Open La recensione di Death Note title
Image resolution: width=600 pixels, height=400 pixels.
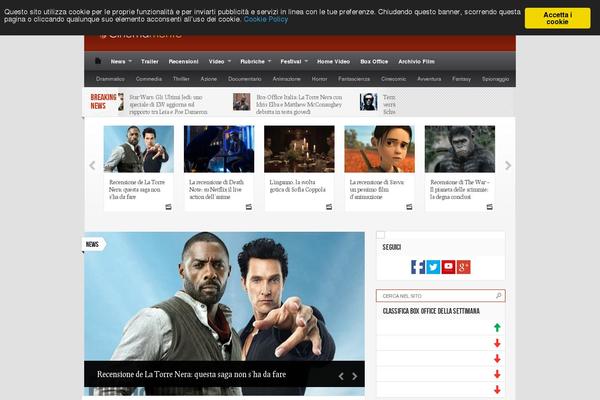[217, 189]
